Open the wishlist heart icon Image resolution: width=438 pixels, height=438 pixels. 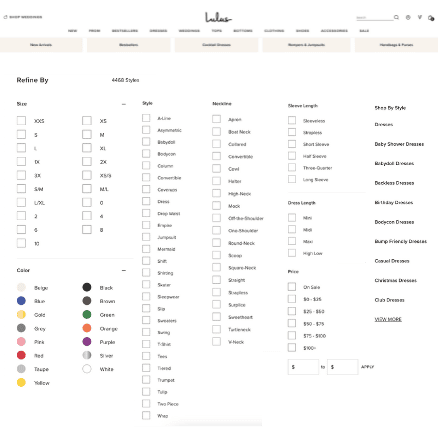pos(420,17)
